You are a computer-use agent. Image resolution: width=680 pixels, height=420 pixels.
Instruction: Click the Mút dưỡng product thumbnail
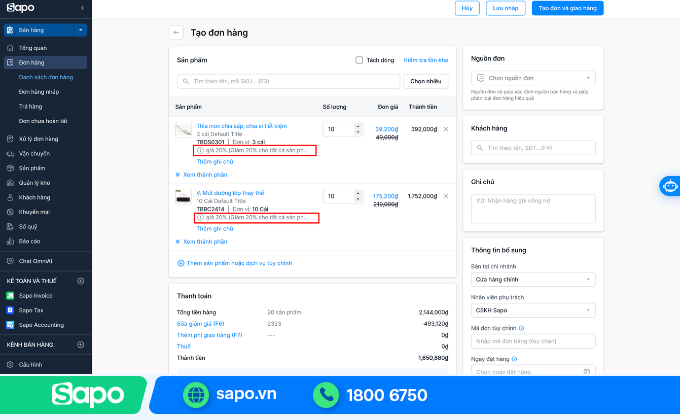pos(183,197)
